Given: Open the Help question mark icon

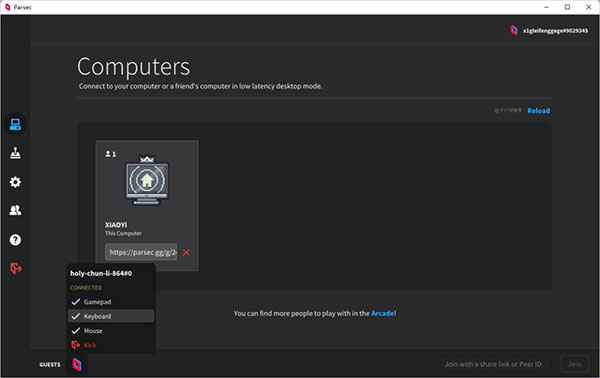Looking at the screenshot, I should (x=15, y=240).
